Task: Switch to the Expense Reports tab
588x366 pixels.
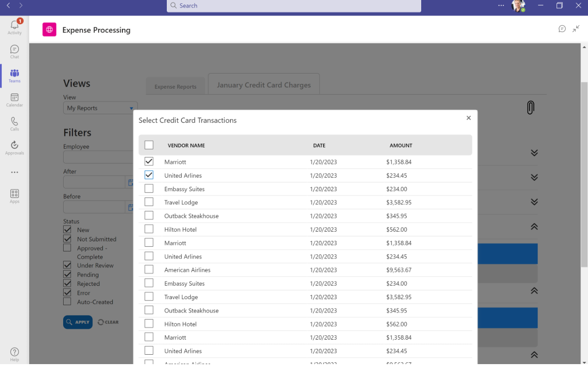Action: [x=175, y=86]
